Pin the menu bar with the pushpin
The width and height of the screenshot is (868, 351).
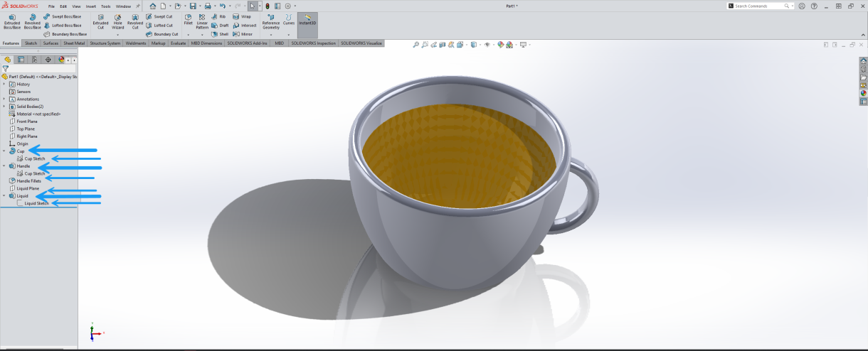coord(138,6)
